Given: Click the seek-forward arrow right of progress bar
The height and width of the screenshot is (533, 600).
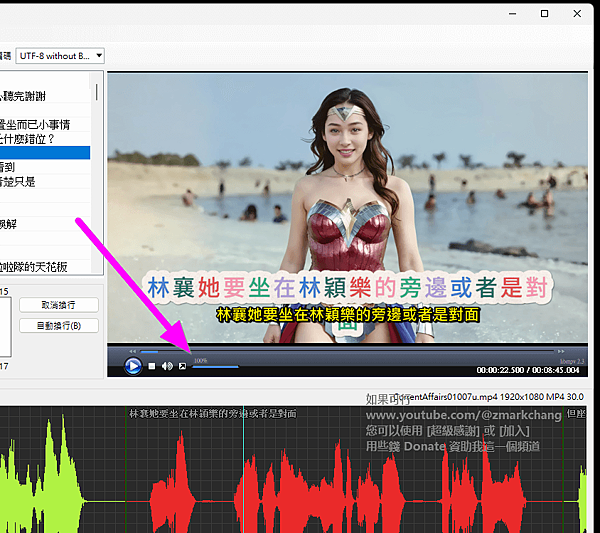Looking at the screenshot, I should click(x=561, y=351).
